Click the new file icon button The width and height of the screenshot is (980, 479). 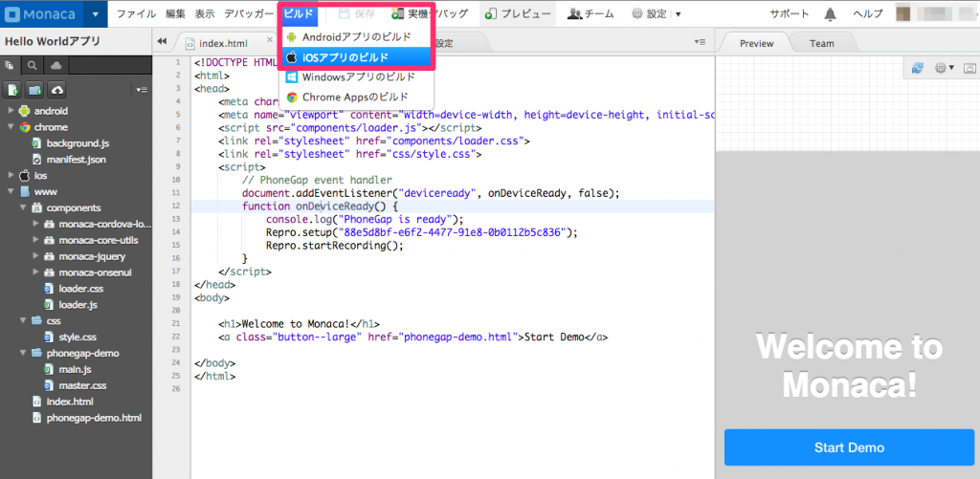click(13, 91)
